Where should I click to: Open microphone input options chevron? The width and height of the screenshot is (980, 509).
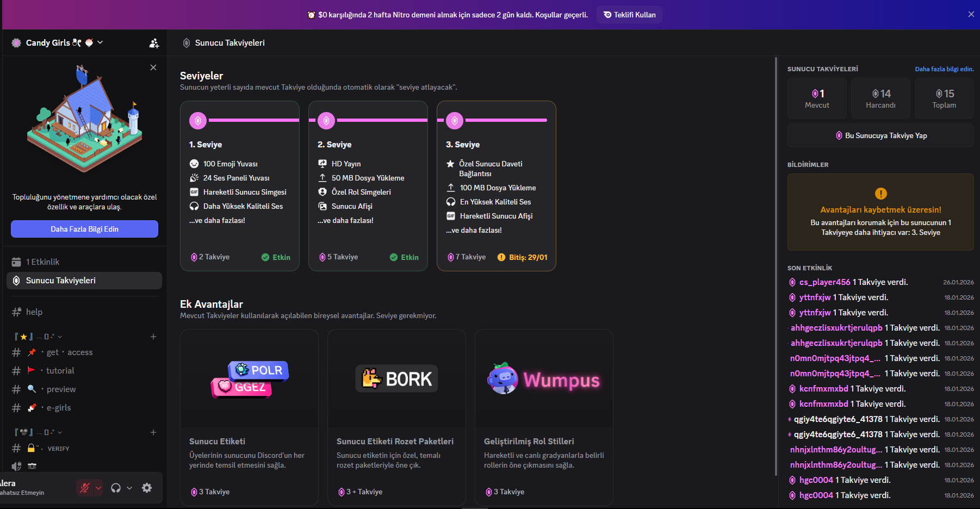click(98, 488)
